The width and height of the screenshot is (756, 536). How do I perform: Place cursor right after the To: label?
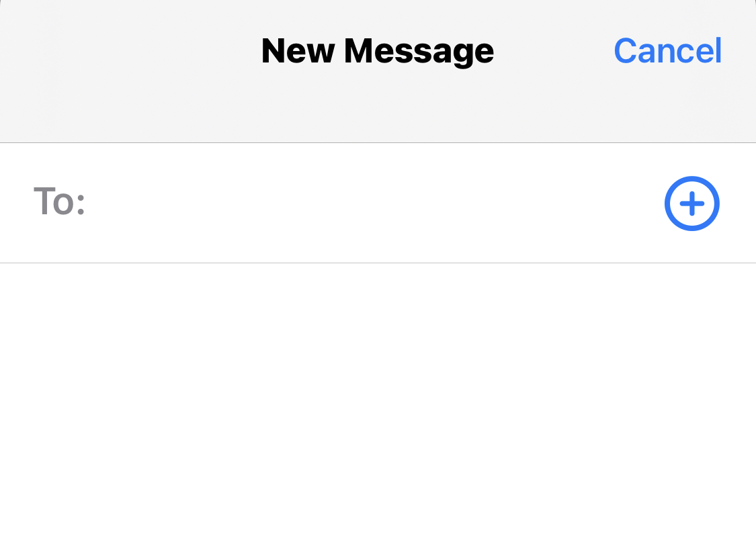[96, 203]
